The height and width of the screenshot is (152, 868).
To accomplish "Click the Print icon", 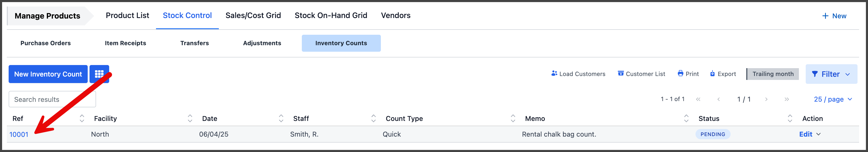I will [680, 73].
